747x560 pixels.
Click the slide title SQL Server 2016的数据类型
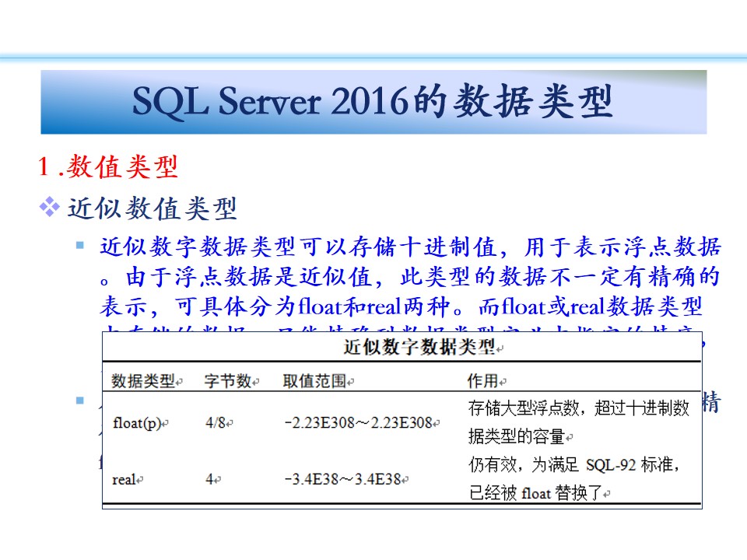tap(372, 101)
